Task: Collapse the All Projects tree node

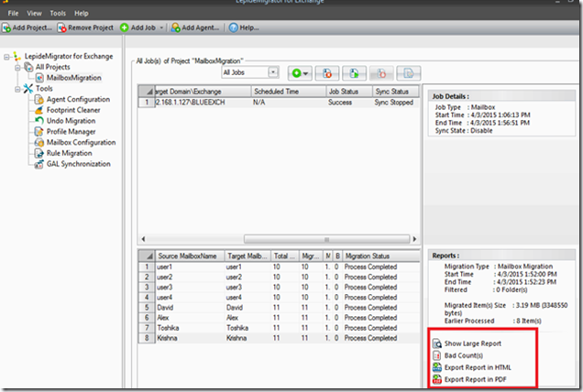Action: pyautogui.click(x=17, y=68)
